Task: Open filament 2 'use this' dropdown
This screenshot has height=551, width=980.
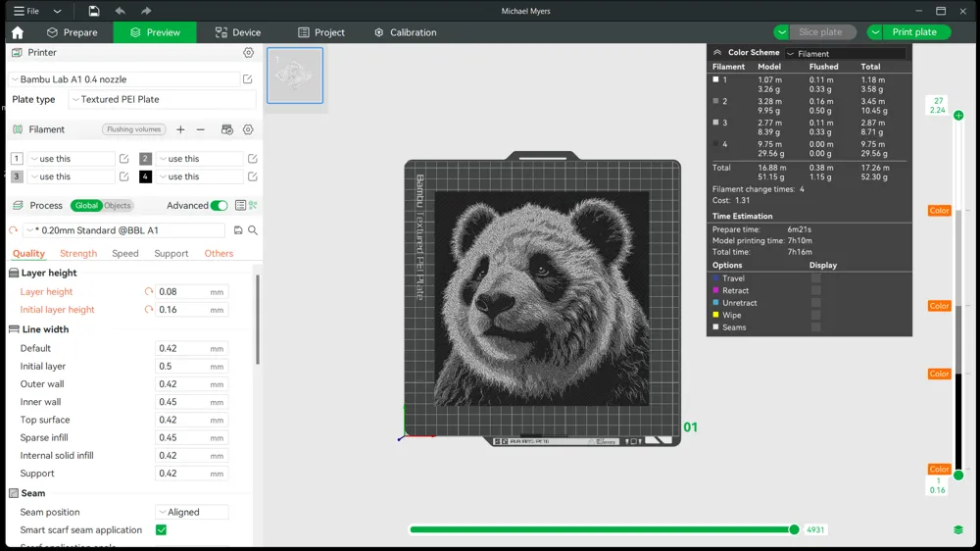Action: pos(199,159)
